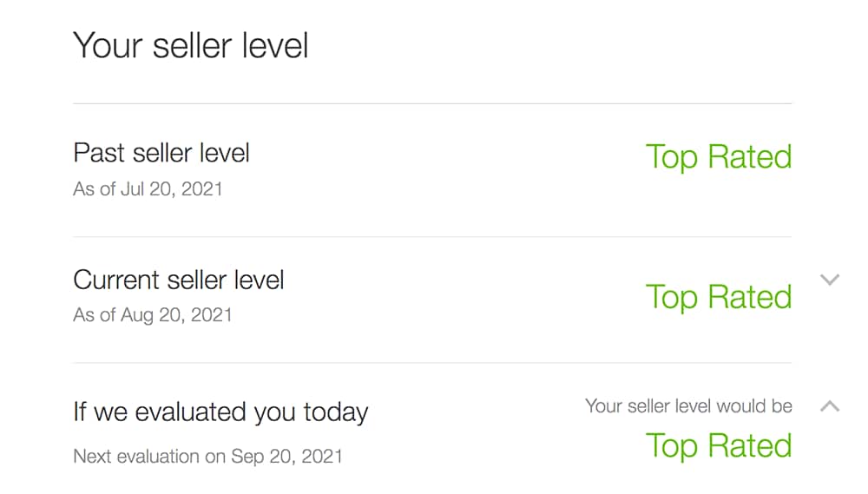Viewport: 868px width, 494px height.
Task: Click the Your seller level title
Action: pos(190,45)
